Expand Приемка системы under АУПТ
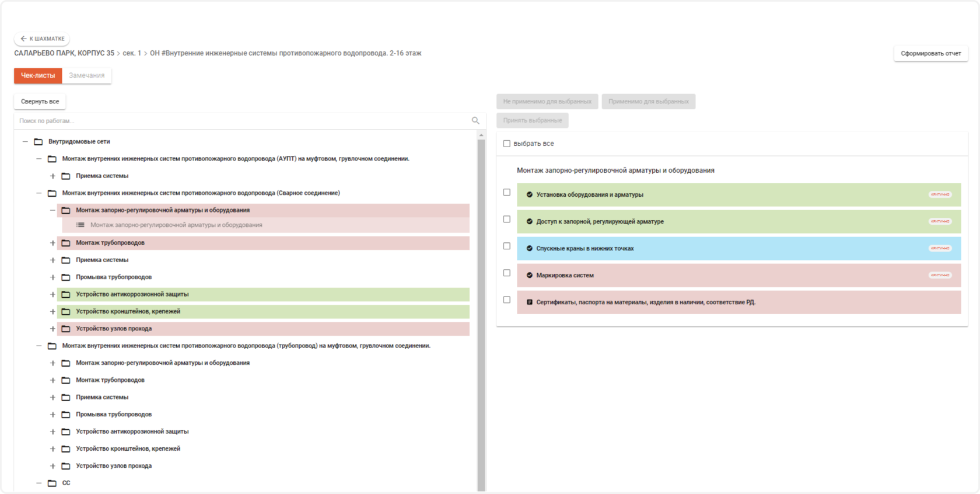Screen dimensions: 980x494 click(x=52, y=176)
